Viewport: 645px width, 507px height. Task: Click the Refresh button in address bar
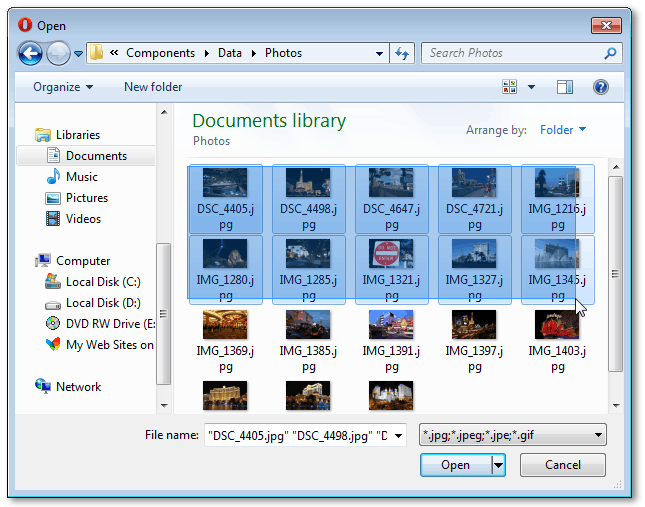click(x=402, y=53)
